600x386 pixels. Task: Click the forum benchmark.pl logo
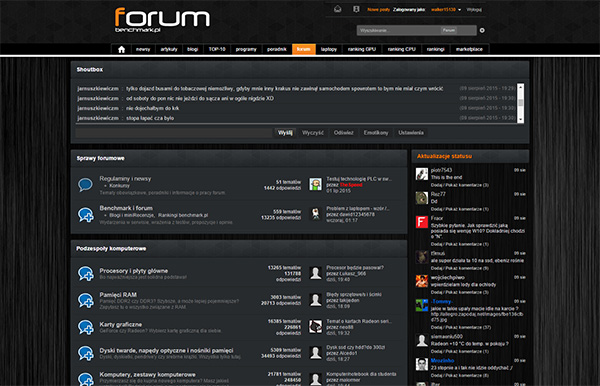(x=162, y=20)
